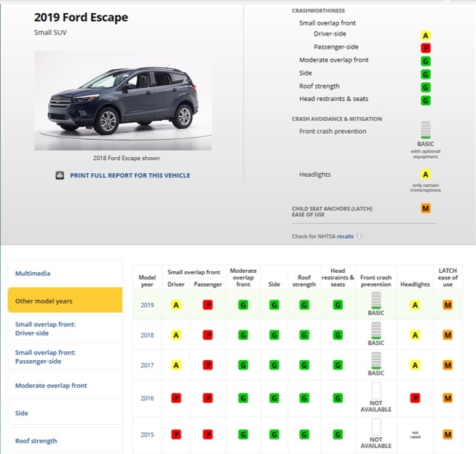Click 2016 row Headlights Poor badge
The height and width of the screenshot is (454, 476).
(x=415, y=398)
